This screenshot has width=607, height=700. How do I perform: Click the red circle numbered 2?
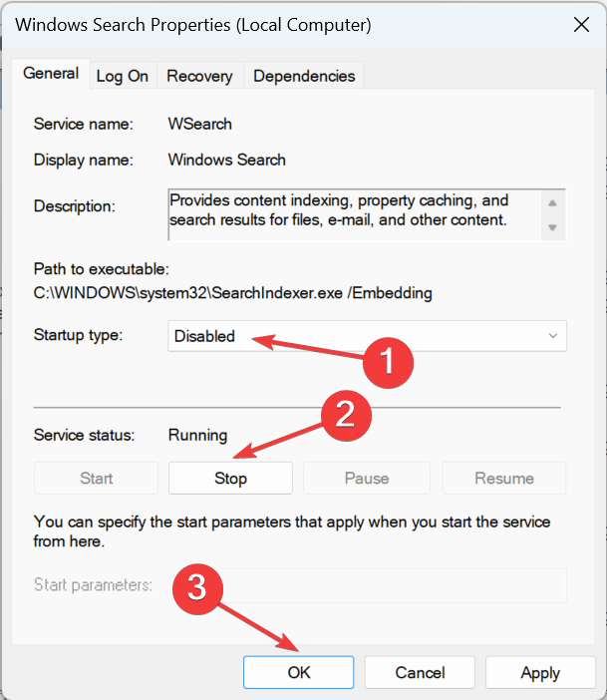[x=344, y=413]
